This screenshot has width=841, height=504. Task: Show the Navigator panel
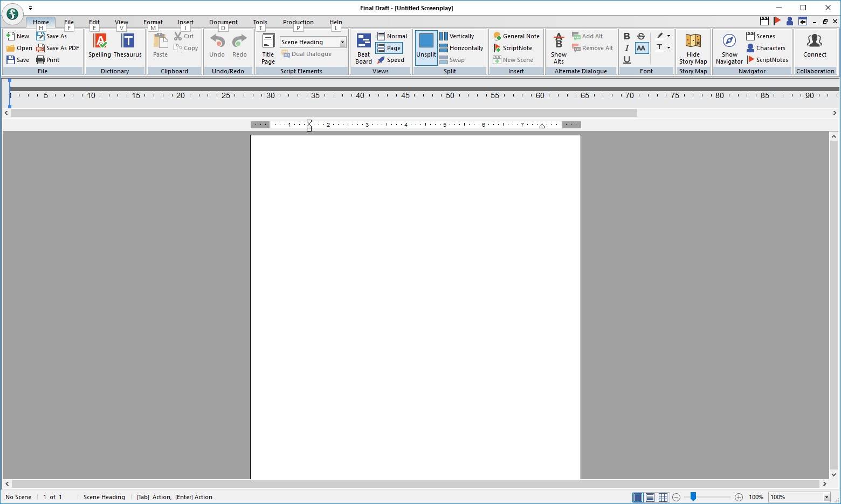point(729,49)
